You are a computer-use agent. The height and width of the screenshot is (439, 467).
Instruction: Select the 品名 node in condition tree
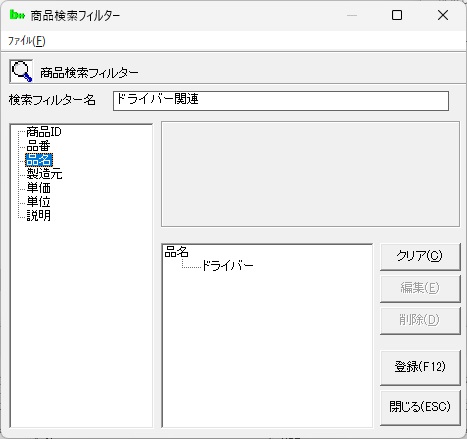click(x=177, y=252)
